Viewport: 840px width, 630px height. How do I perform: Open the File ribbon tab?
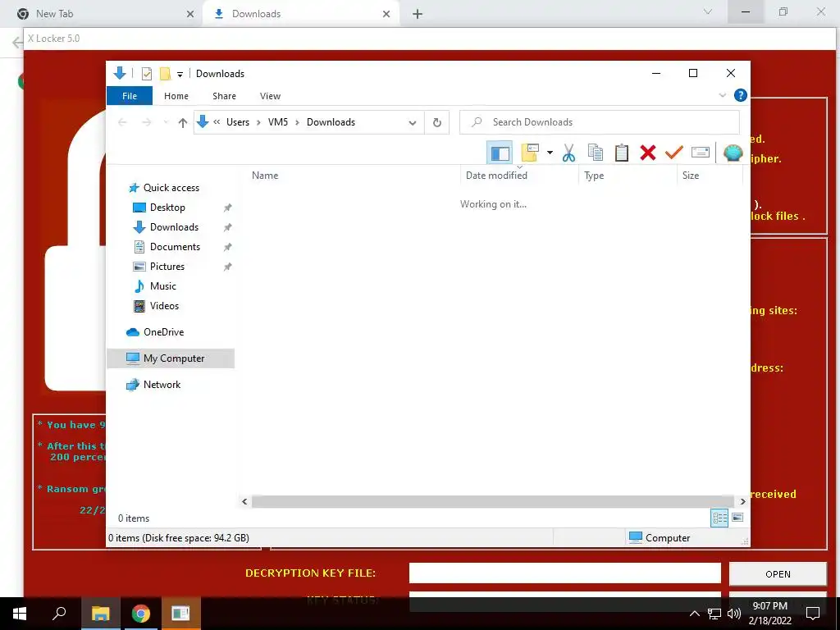[x=130, y=96]
